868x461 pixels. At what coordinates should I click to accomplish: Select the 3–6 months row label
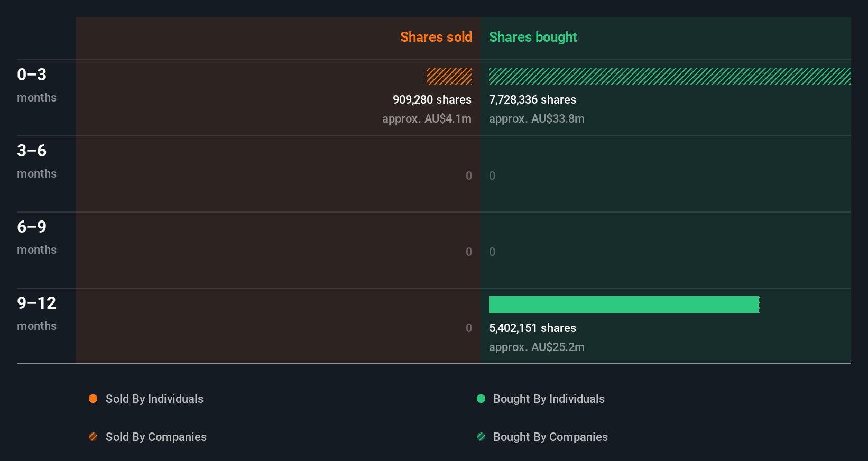click(36, 161)
